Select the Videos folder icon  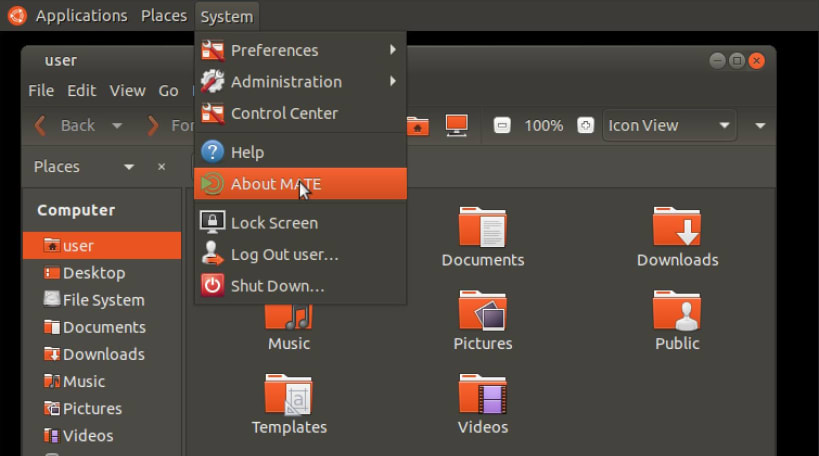click(483, 394)
